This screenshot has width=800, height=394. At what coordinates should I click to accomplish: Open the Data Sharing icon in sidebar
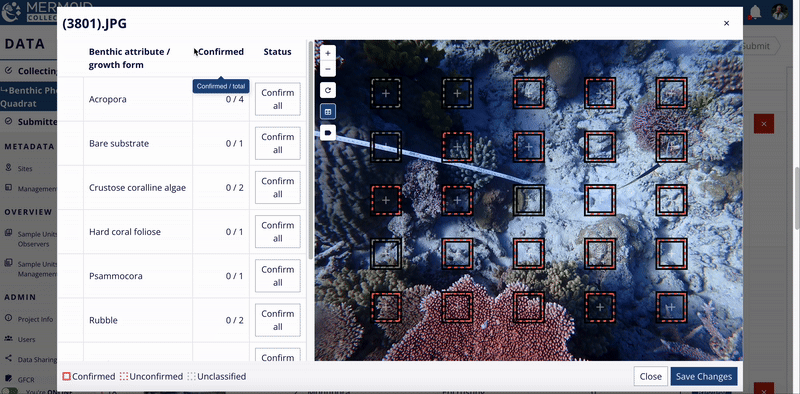tap(8, 359)
